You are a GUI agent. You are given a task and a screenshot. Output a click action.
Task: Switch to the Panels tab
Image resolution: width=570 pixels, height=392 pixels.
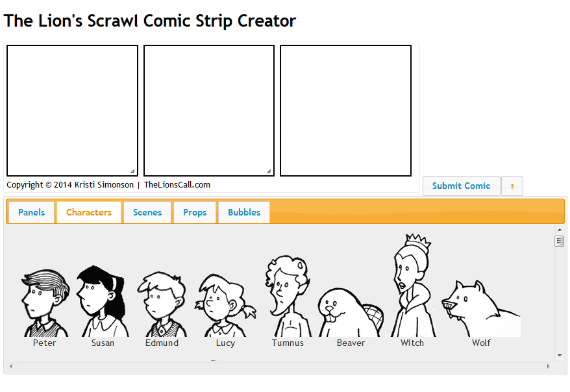(32, 212)
